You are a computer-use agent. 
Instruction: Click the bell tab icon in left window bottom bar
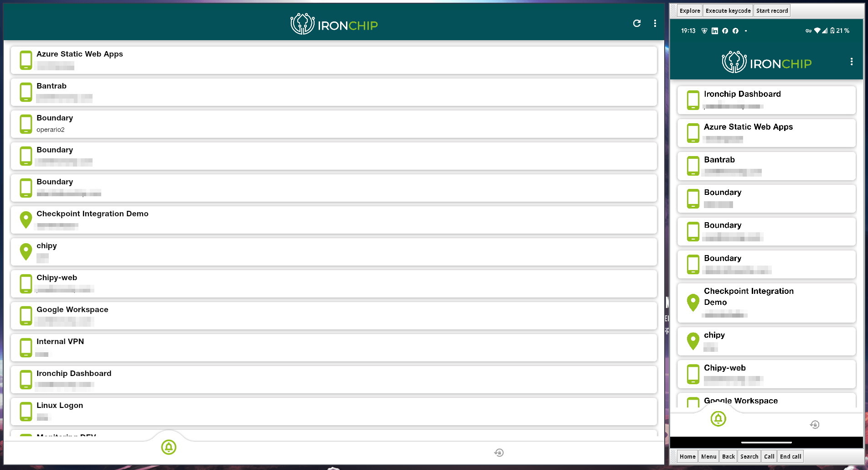(x=169, y=447)
